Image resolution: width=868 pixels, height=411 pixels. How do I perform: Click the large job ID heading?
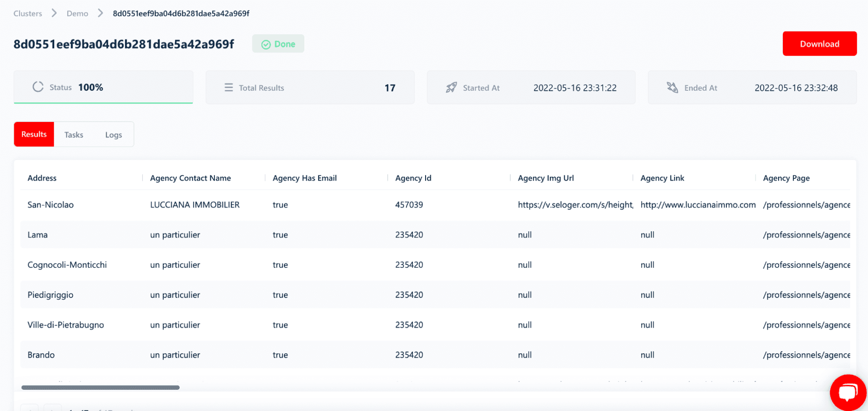(124, 44)
